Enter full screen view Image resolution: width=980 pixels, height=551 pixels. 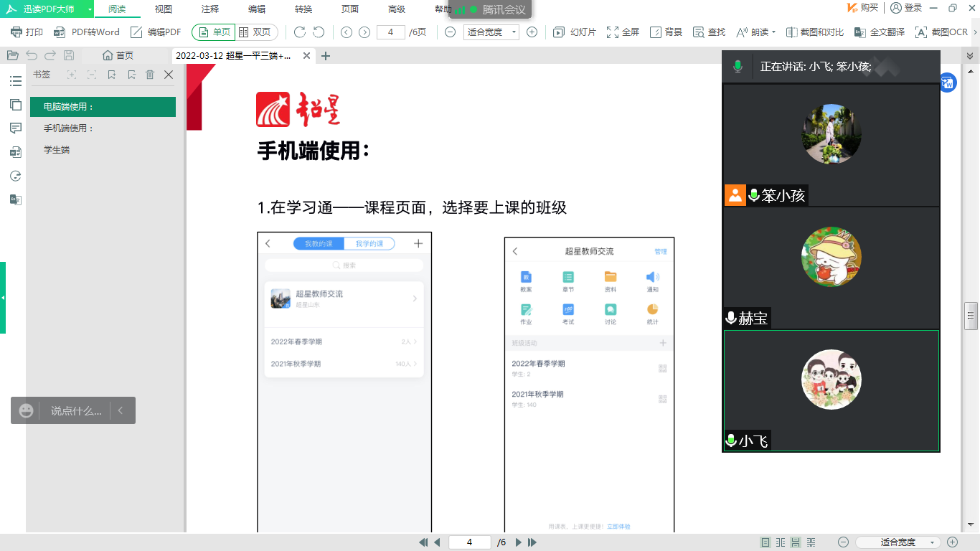click(x=623, y=32)
